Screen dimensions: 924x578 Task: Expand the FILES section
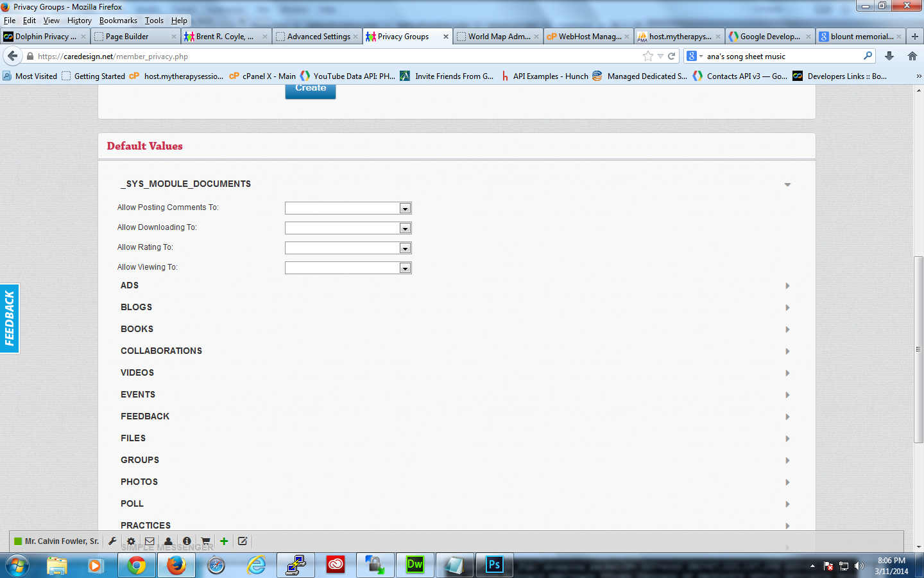point(787,439)
